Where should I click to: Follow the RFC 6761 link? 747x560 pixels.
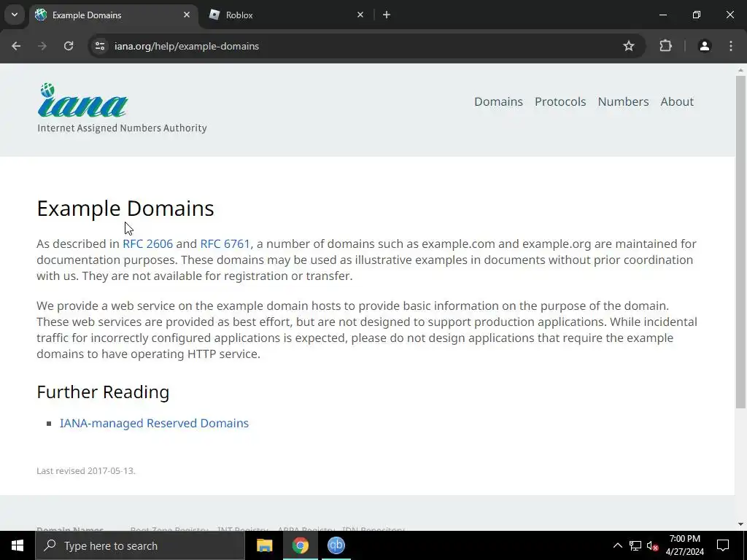pyautogui.click(x=225, y=244)
